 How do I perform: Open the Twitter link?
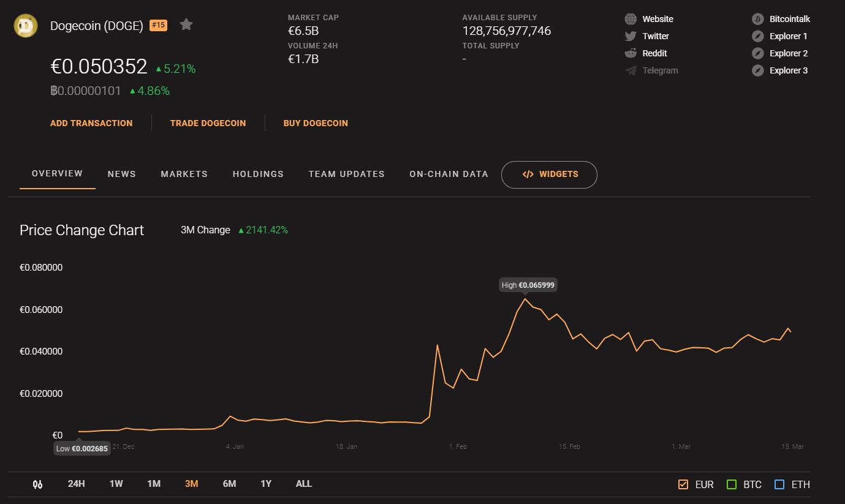tap(656, 36)
